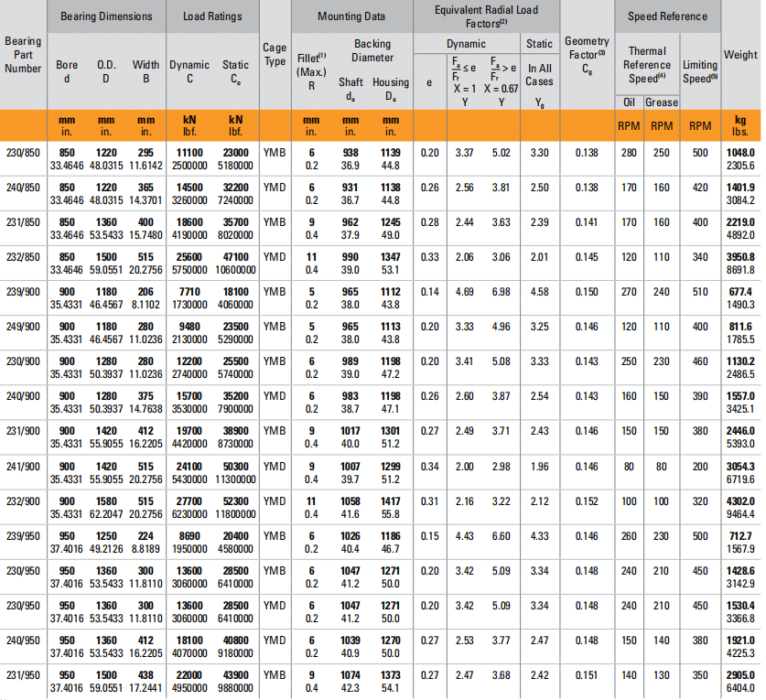Select bearing part number 230/850

[23, 152]
